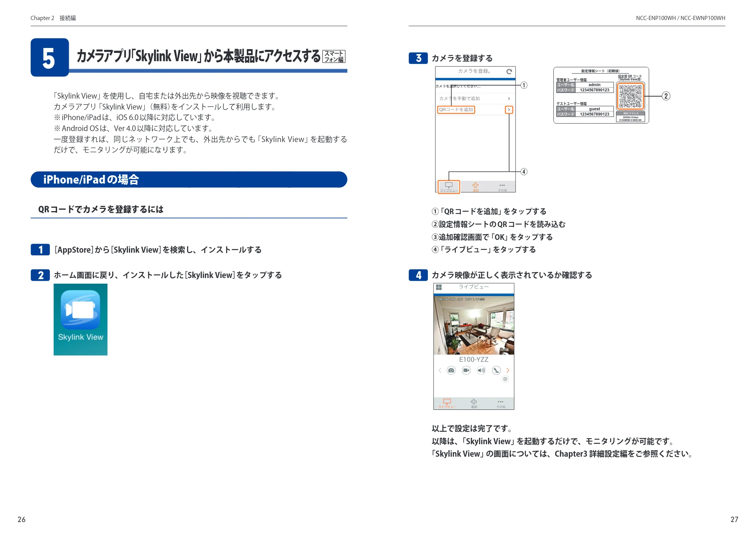
Task: Select 'QRコードを追加' option
Action: (456, 110)
